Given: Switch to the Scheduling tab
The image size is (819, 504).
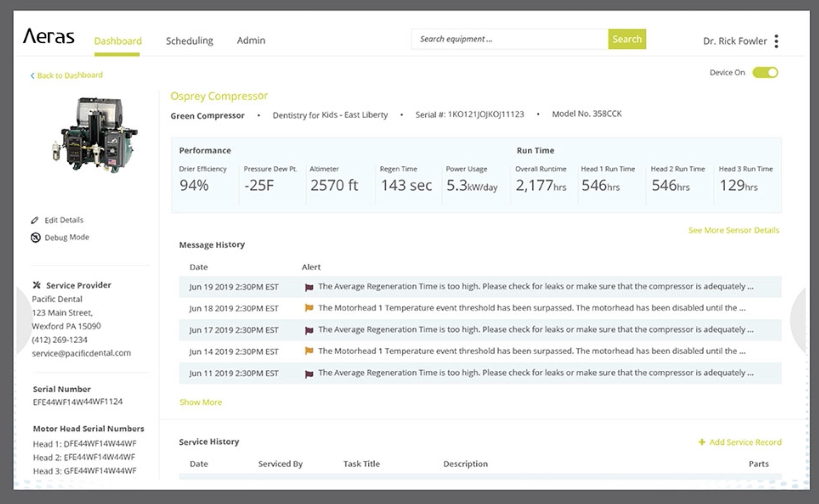Looking at the screenshot, I should coord(189,41).
